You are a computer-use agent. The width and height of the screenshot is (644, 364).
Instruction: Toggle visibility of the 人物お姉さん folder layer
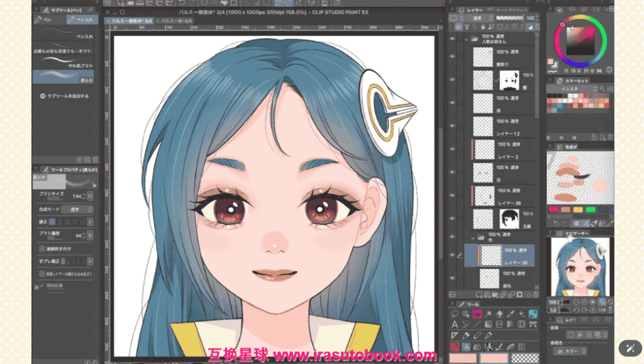tap(452, 38)
